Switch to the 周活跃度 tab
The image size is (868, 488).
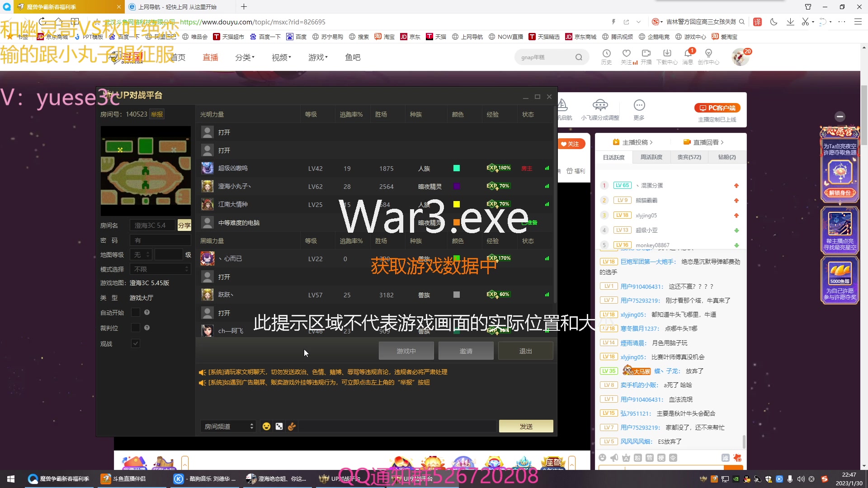(x=651, y=157)
